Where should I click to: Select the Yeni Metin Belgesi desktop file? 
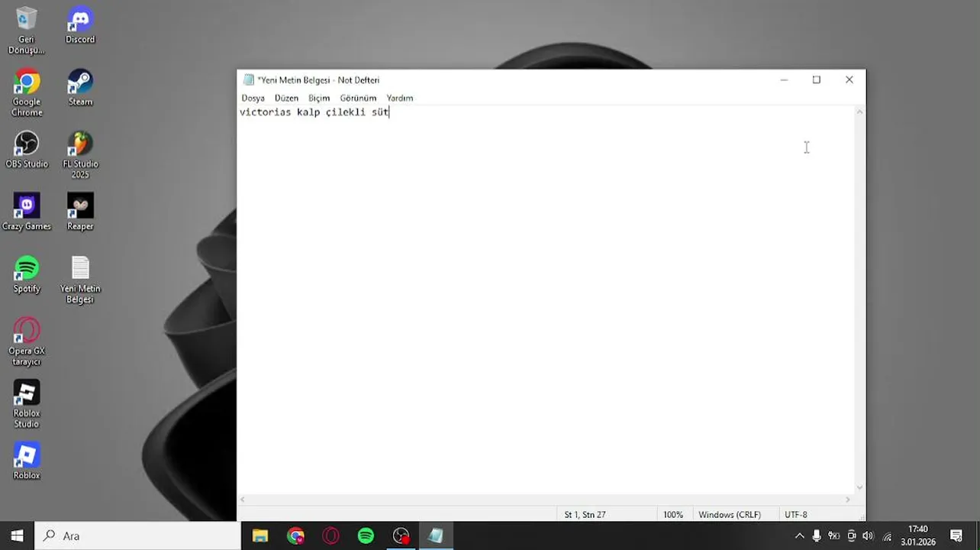80,280
